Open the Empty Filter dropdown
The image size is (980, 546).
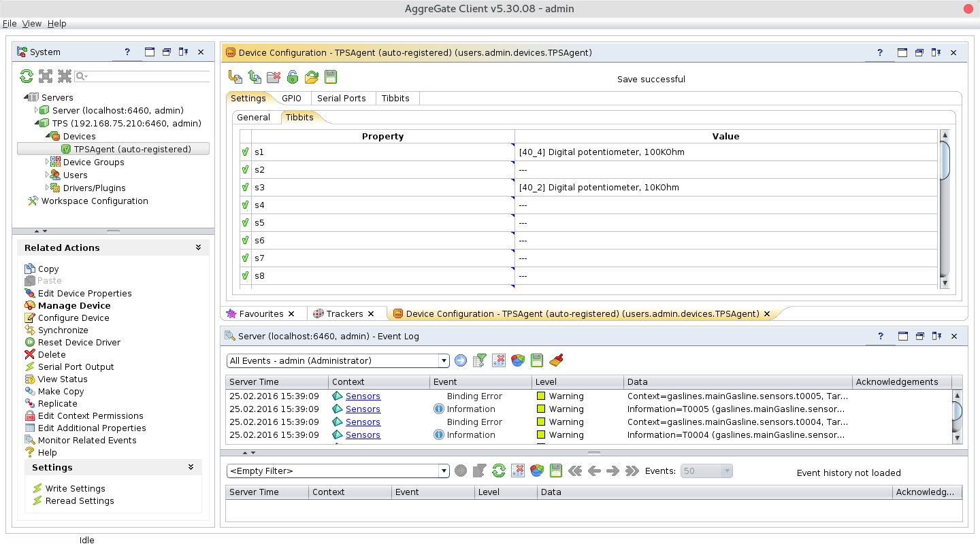(x=444, y=471)
